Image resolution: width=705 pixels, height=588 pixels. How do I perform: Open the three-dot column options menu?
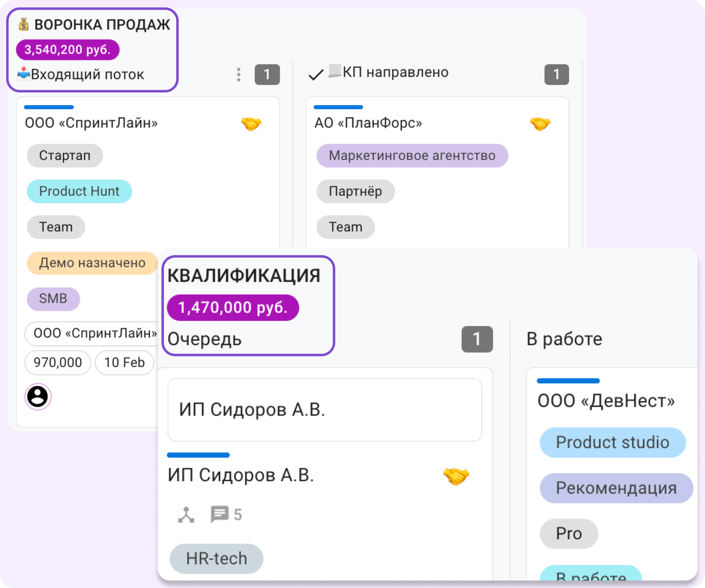(238, 75)
